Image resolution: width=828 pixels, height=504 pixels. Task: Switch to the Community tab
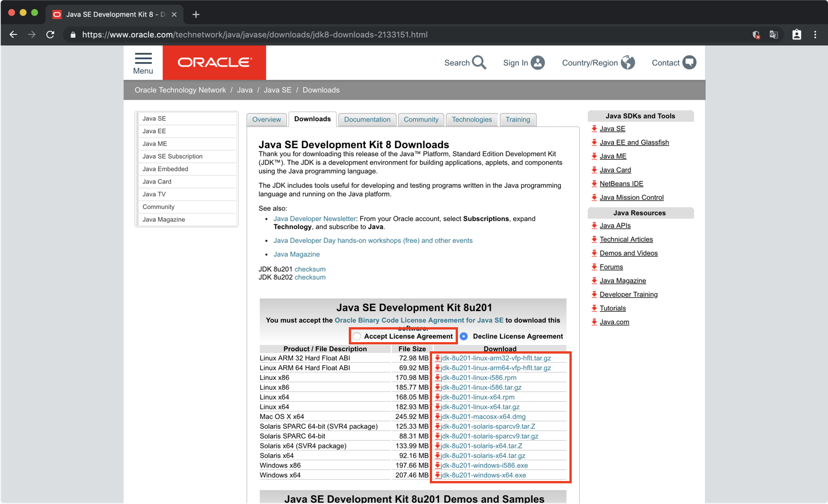(x=421, y=119)
